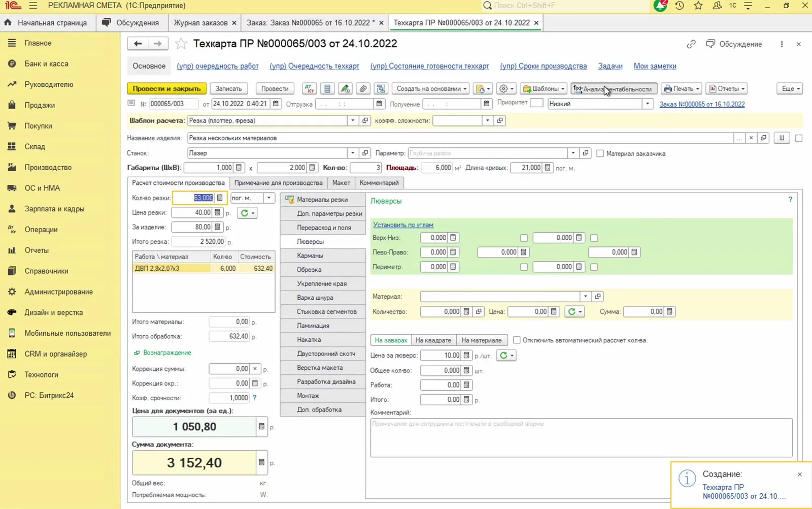
Task: Open the Шаблон расчета reference card icon
Action: 365,121
